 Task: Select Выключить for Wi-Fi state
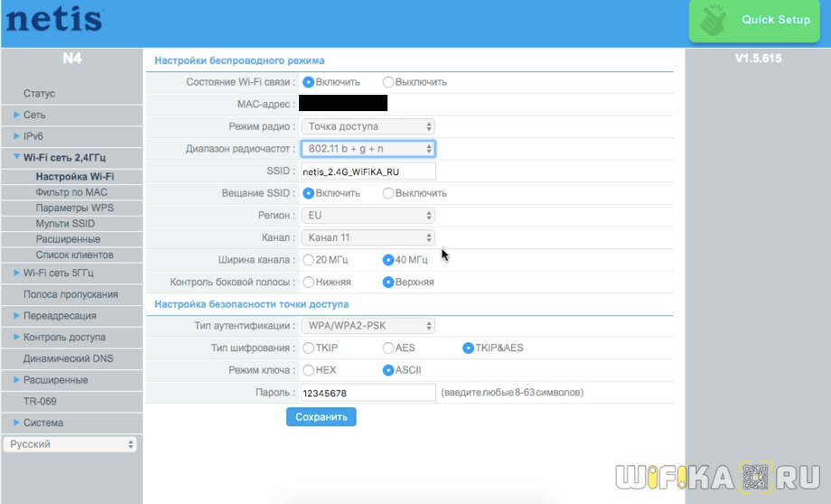click(x=388, y=82)
